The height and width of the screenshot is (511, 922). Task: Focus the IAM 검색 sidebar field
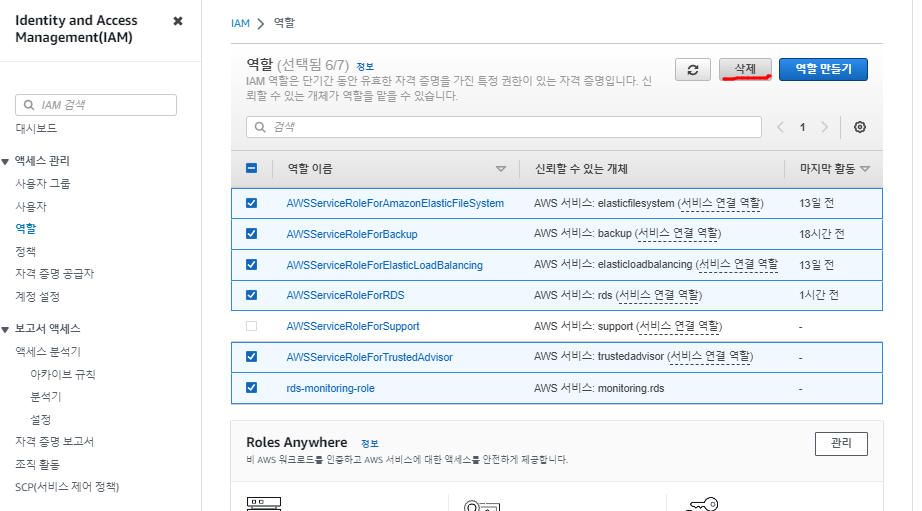pyautogui.click(x=96, y=105)
